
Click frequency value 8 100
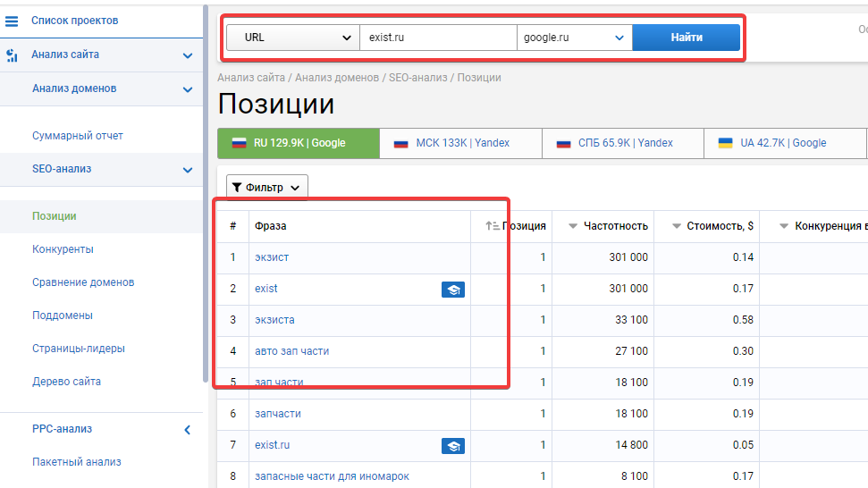(635, 476)
